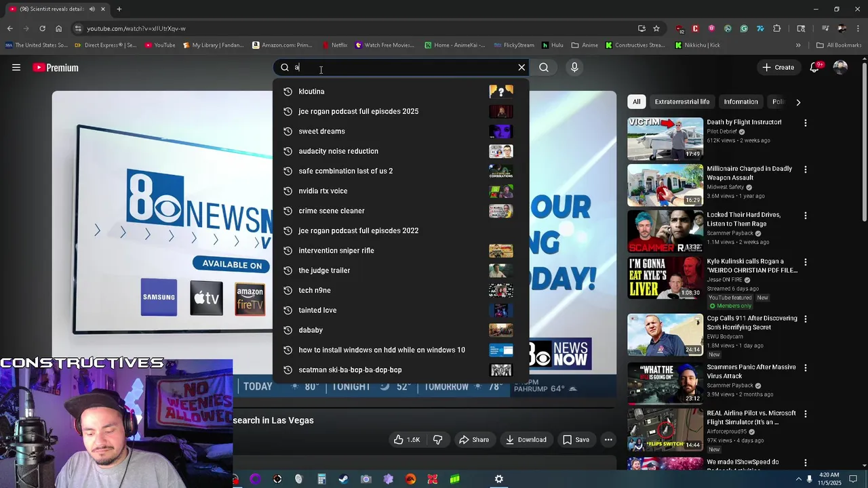Viewport: 868px width, 488px height.
Task: Open options for 'REAL Airline Pilot vs. Microsoft' video
Action: point(806,413)
